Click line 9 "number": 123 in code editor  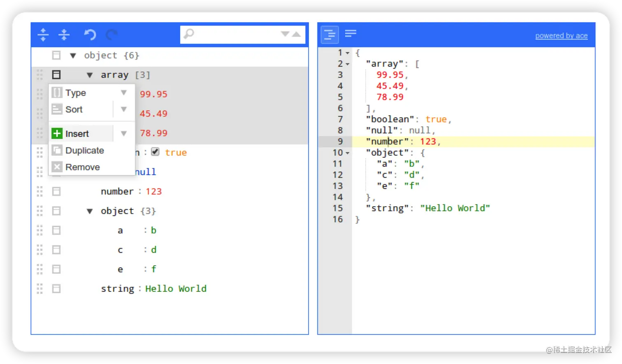point(403,142)
